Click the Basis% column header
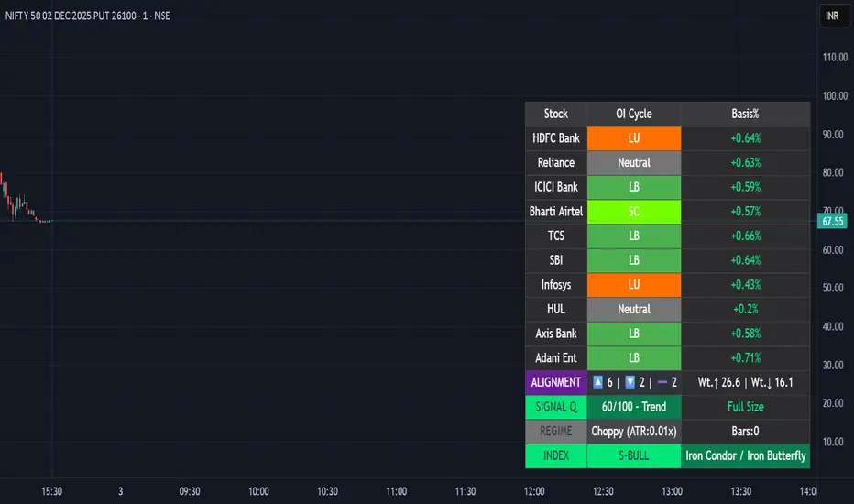The image size is (854, 504). (745, 114)
